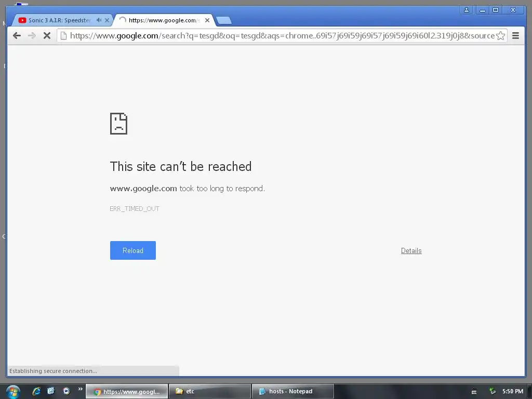Viewport: 532px width, 399px height.
Task: Open the Windows Start menu
Action: point(13,392)
